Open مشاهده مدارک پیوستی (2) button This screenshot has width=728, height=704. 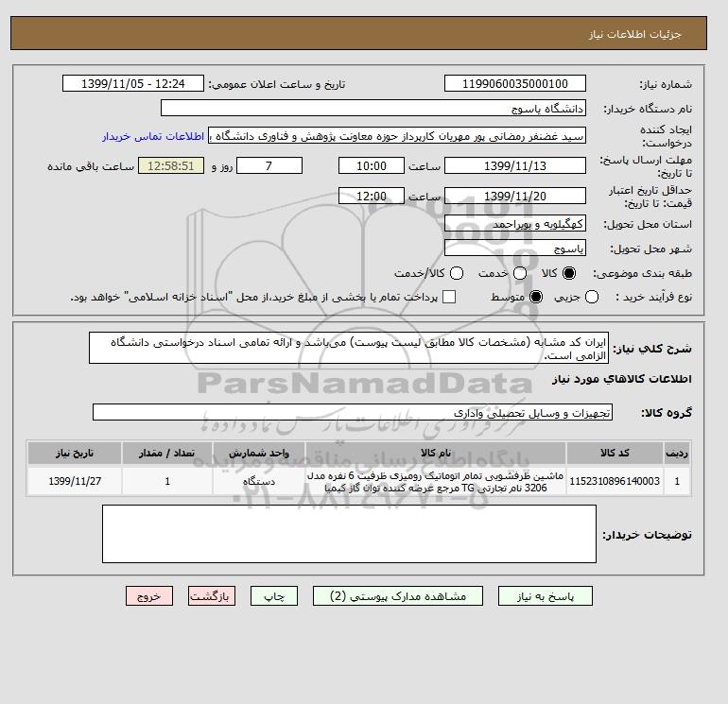(398, 596)
